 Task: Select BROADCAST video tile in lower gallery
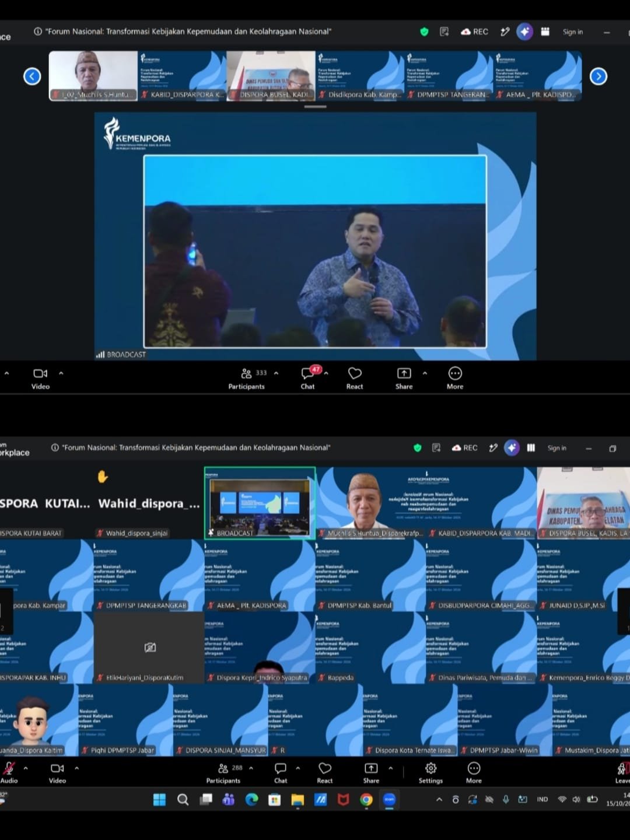tap(260, 502)
